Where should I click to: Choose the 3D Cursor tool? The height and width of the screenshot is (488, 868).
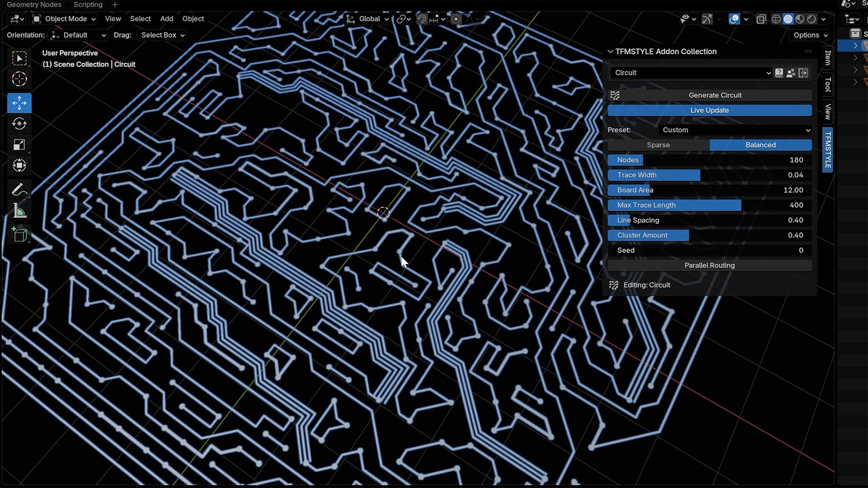(19, 79)
